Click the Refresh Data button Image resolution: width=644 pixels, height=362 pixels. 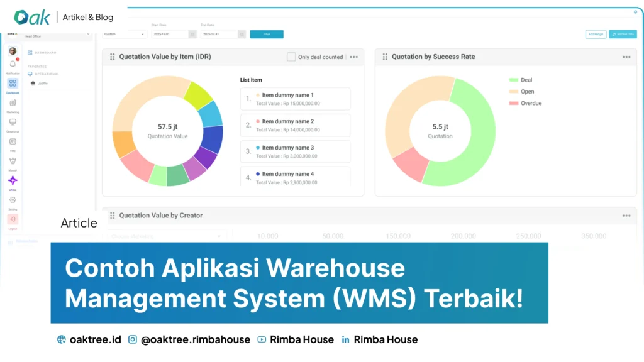tap(623, 34)
